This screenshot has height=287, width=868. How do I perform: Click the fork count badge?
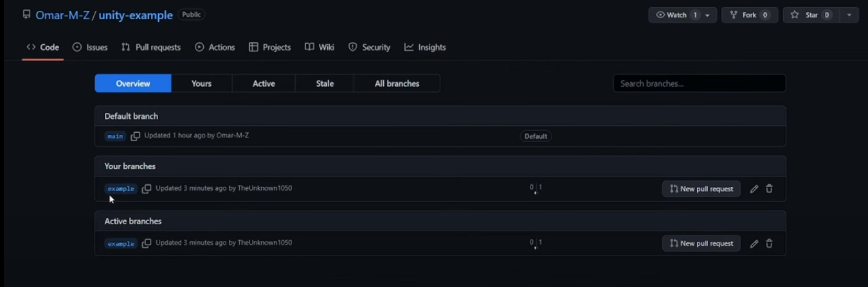[x=765, y=15]
